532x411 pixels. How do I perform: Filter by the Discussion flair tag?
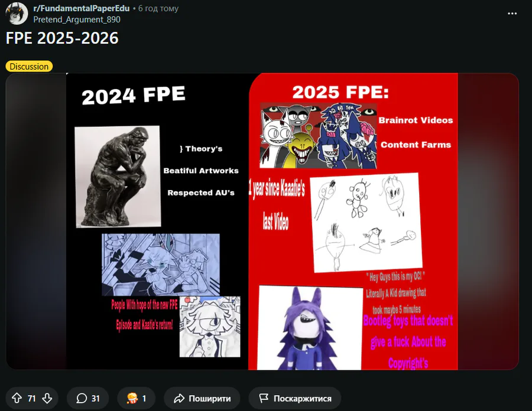(29, 66)
